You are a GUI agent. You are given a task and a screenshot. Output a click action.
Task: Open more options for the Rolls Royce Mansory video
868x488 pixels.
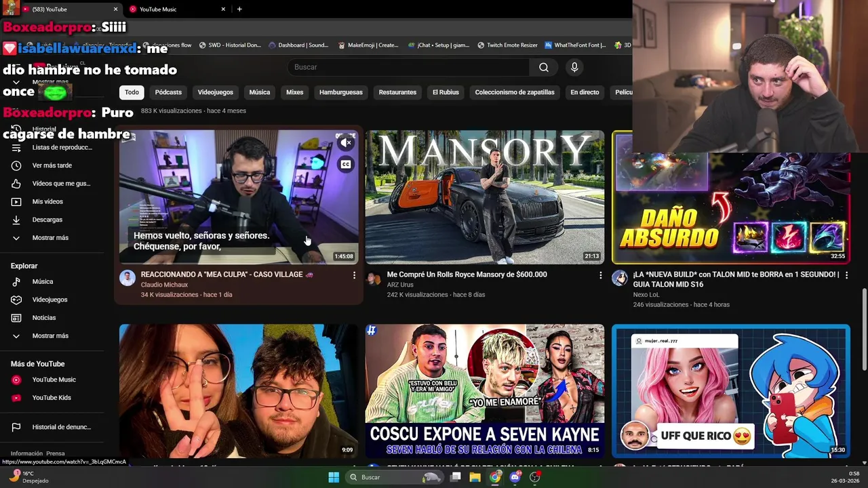[x=600, y=275]
